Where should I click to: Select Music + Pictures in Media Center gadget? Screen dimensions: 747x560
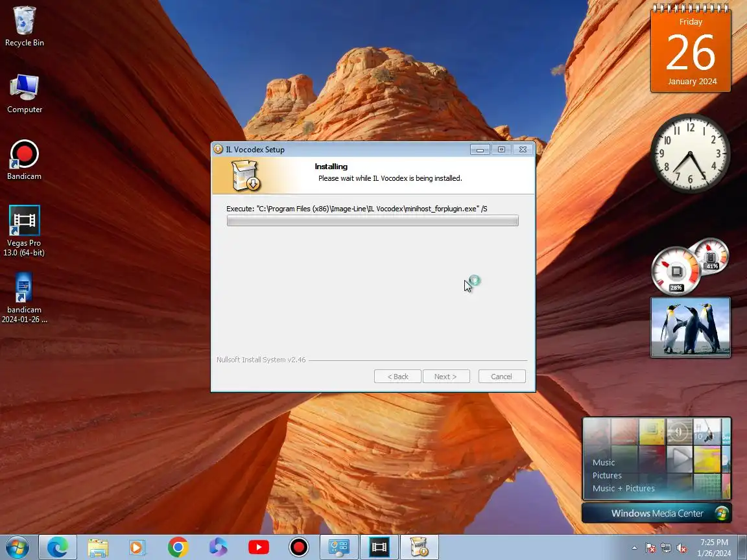(624, 488)
